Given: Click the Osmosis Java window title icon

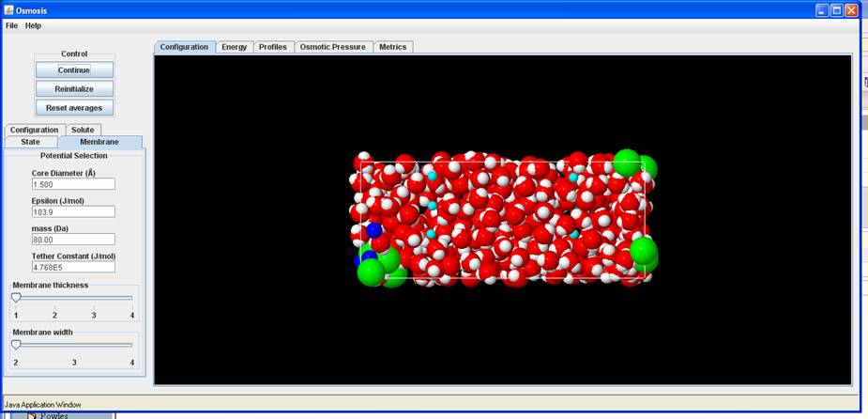Looking at the screenshot, I should [x=8, y=9].
